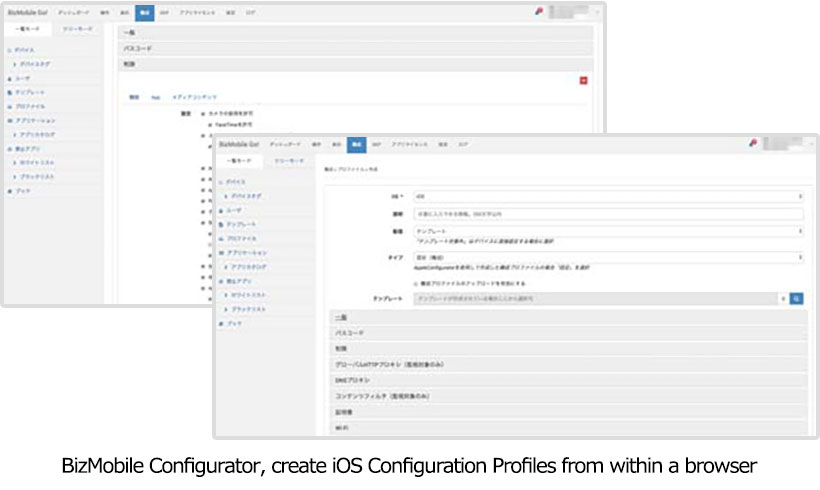Click the red pin icon in the back window header

539,11
